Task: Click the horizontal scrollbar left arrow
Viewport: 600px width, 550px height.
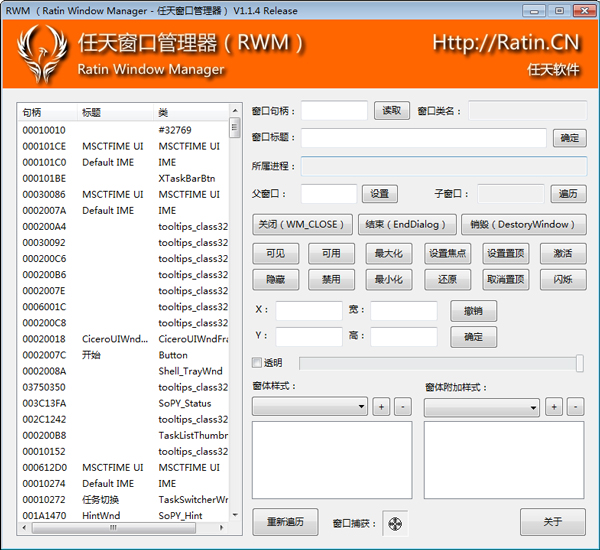Action: [24, 527]
